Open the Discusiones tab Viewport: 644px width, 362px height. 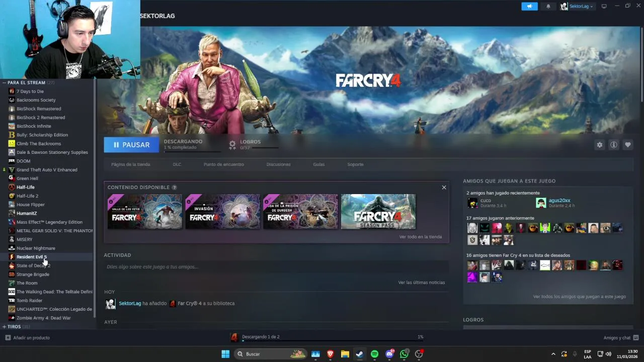pos(279,164)
